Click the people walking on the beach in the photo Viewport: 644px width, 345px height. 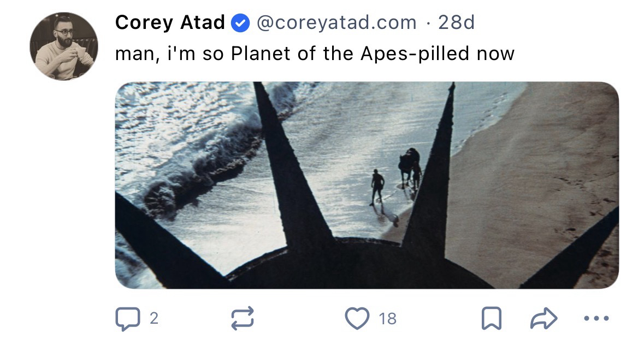point(377,187)
